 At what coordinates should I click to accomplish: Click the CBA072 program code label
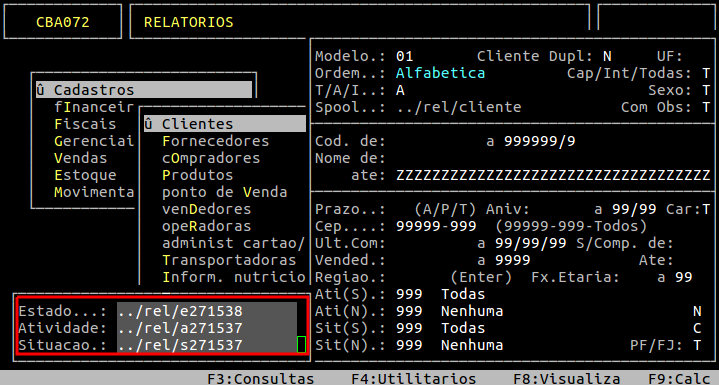point(63,22)
